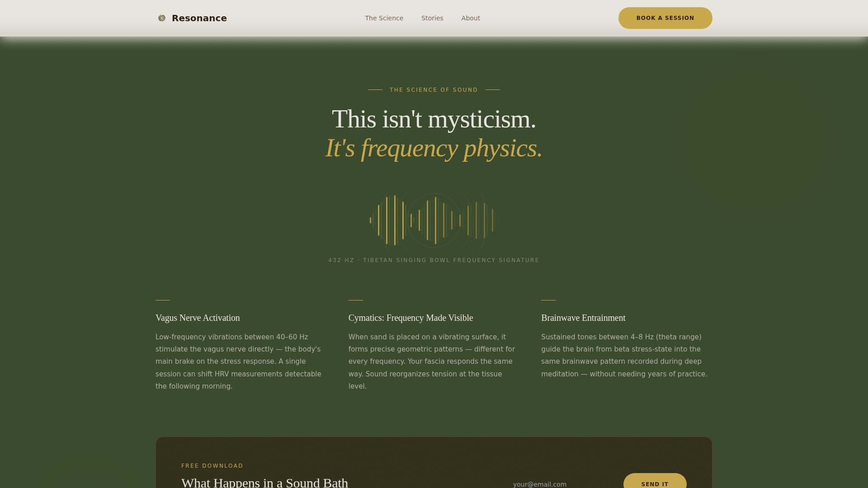
Task: Select Cymatics: Frequency Made Visible heading
Action: (410, 318)
